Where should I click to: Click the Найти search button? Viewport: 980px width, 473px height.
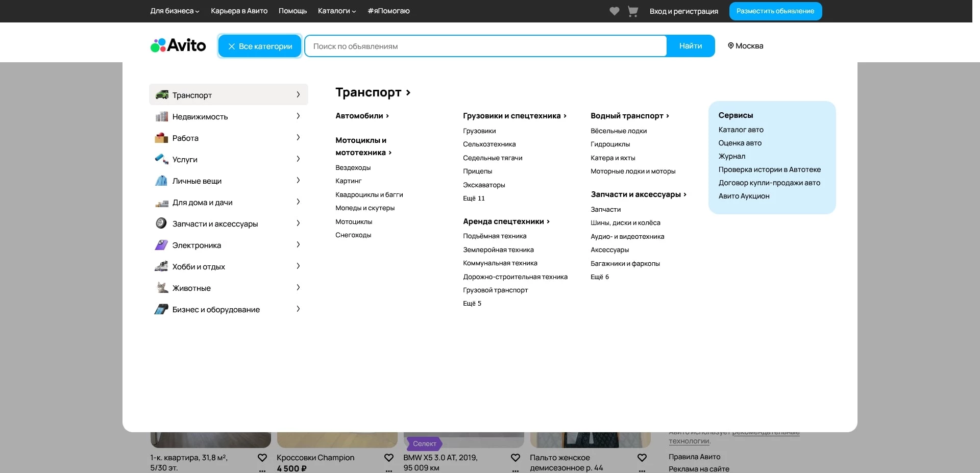click(690, 46)
